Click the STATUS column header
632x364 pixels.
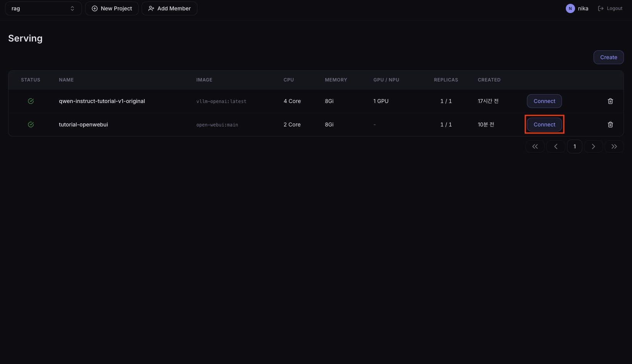pos(30,80)
